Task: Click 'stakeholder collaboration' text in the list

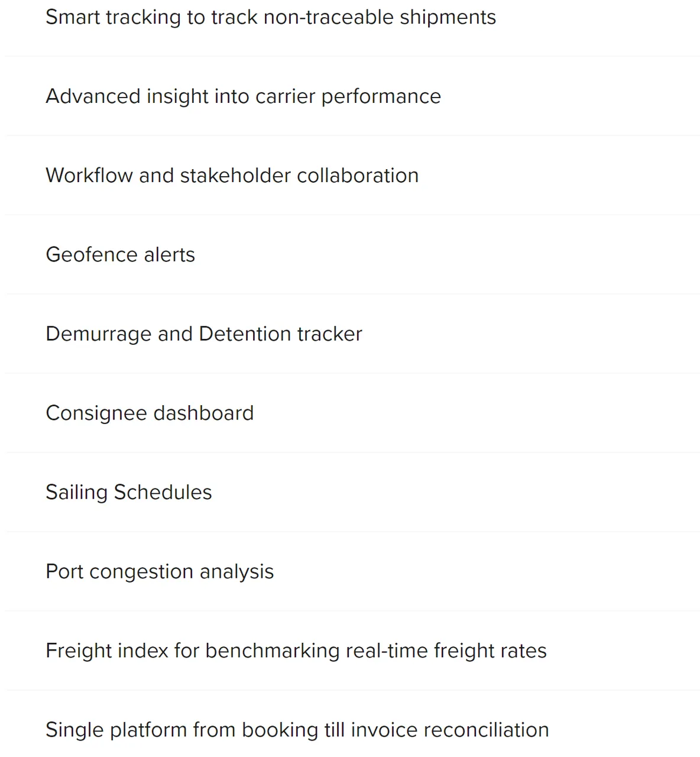Action: pos(299,176)
